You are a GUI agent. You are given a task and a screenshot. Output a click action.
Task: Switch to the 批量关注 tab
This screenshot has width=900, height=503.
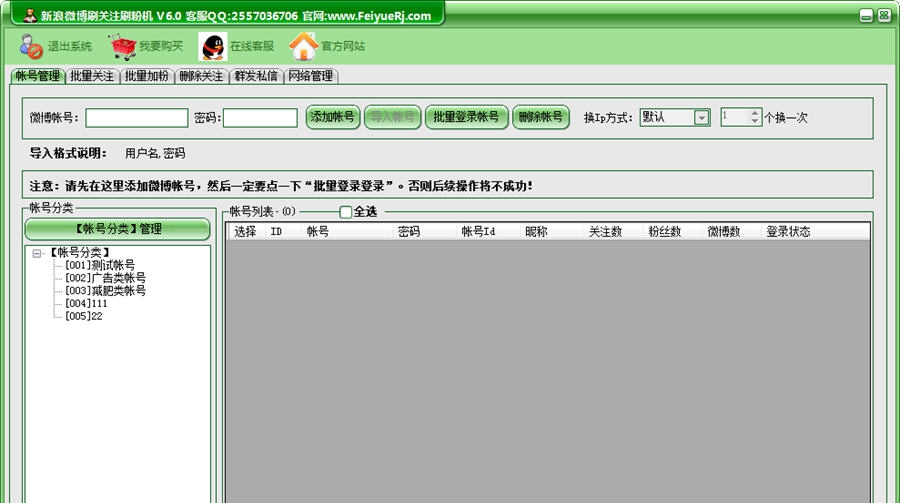click(93, 76)
